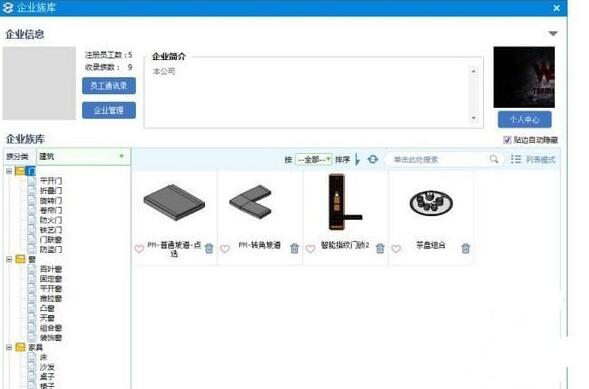Select 防盗门 in the tree
Screen dimensions: 589x389
(x=51, y=249)
